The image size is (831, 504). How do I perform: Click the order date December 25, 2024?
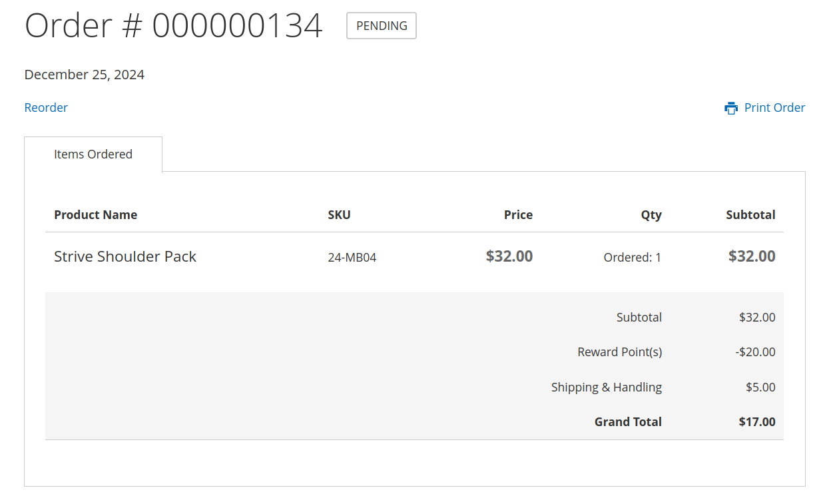(x=84, y=74)
